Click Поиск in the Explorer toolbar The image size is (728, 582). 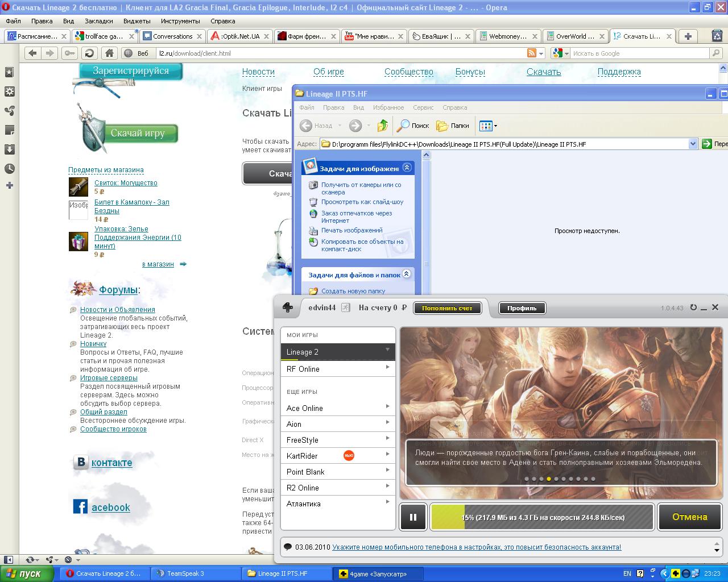[413, 126]
